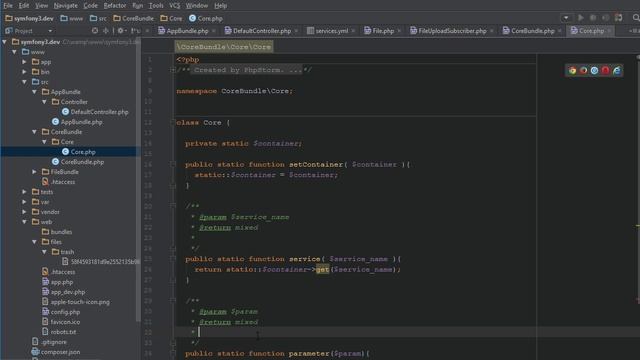This screenshot has height=360, width=640.
Task: Click the Project tree vertical scrollbar
Action: [x=138, y=180]
